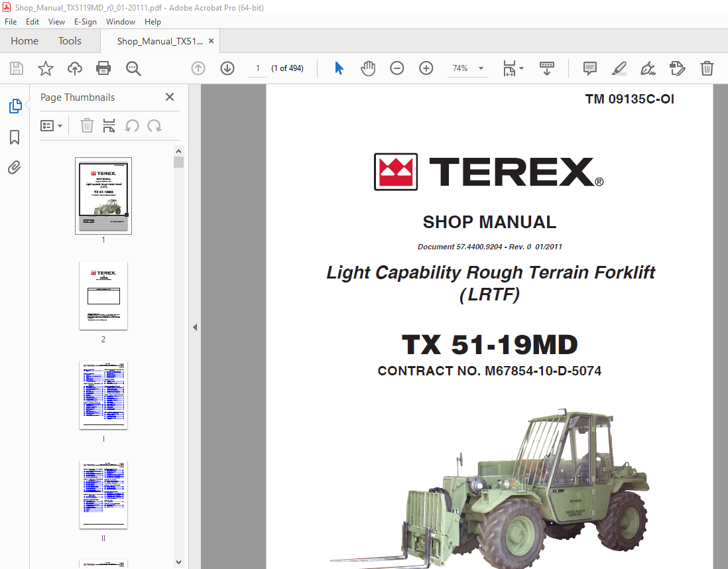
Task: Rotate page counterclockwise icon
Action: pos(132,125)
